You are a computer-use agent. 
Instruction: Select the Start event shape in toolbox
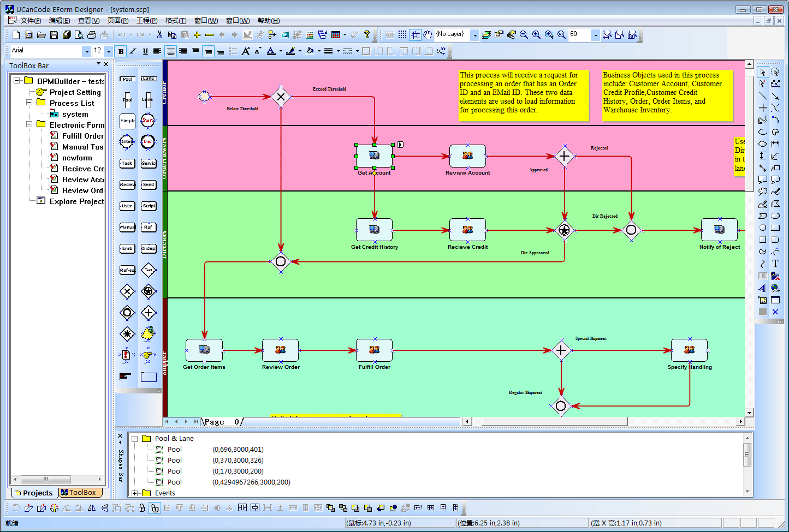click(x=147, y=121)
